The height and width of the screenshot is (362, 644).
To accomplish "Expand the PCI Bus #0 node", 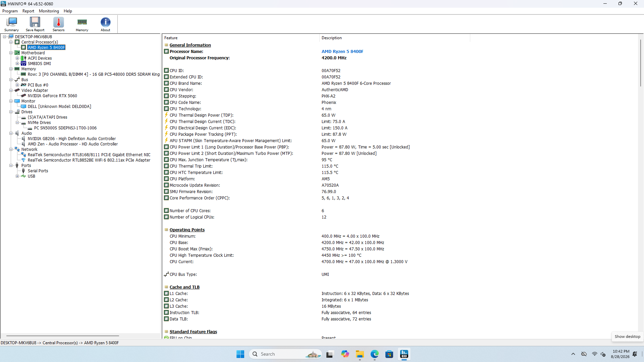I will coord(17,85).
